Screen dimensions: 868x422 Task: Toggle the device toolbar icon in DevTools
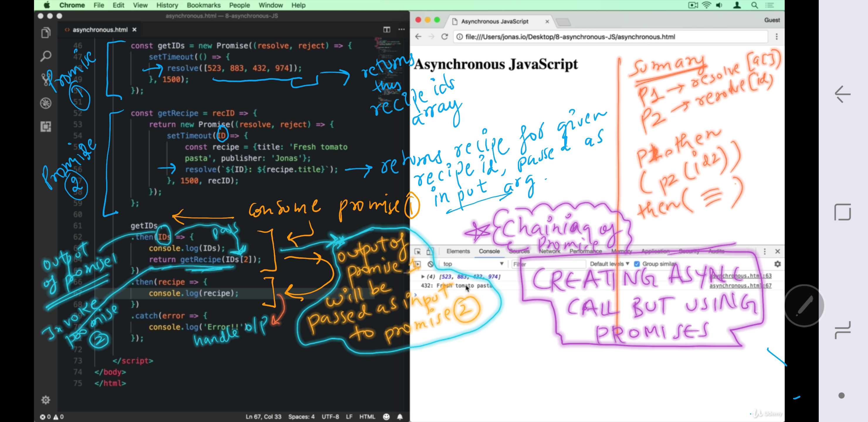(430, 251)
